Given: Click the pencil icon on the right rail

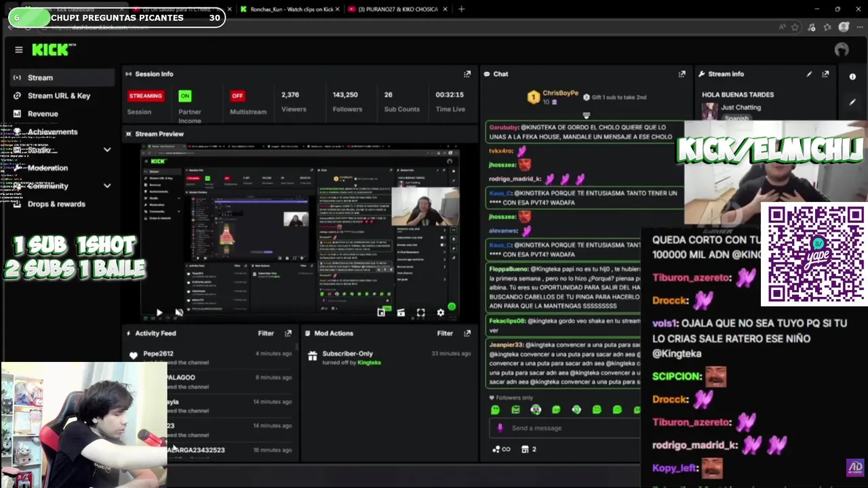Looking at the screenshot, I should pyautogui.click(x=852, y=102).
